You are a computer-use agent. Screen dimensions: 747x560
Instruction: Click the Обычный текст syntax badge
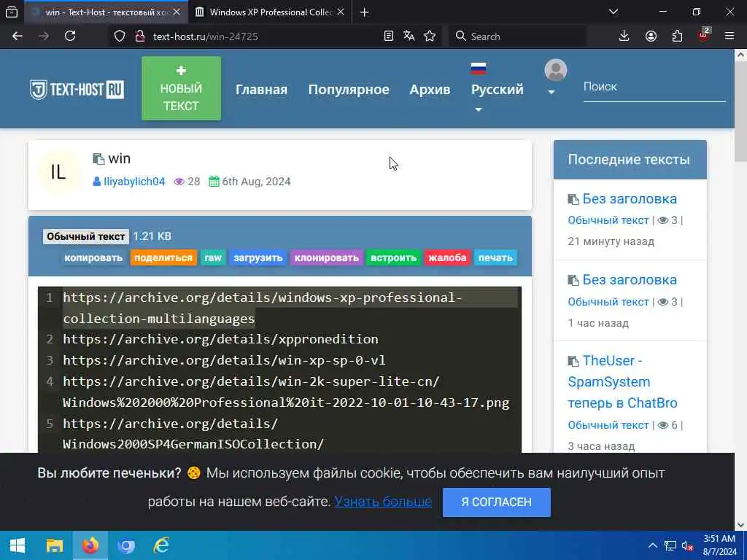coord(86,236)
